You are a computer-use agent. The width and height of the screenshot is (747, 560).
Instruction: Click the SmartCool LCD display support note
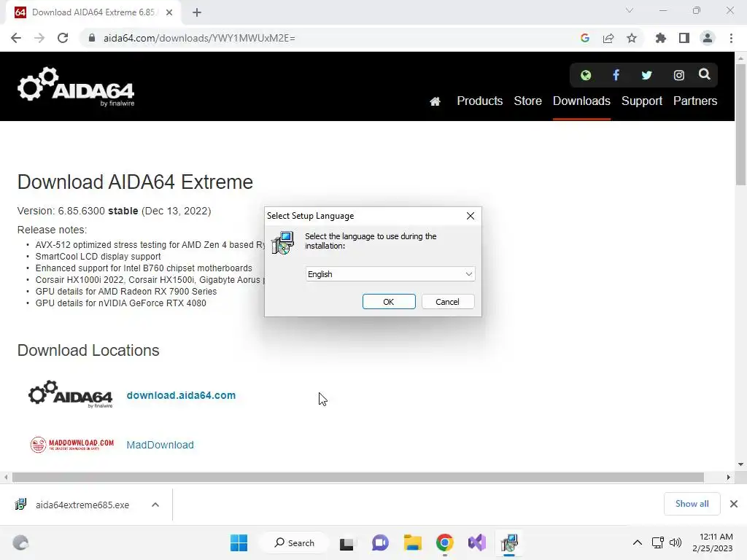pos(98,256)
